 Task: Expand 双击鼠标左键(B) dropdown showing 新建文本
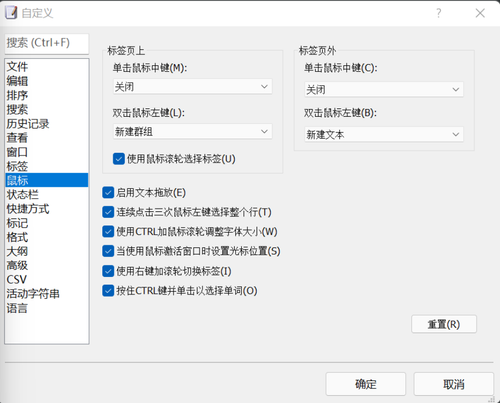[x=384, y=134]
